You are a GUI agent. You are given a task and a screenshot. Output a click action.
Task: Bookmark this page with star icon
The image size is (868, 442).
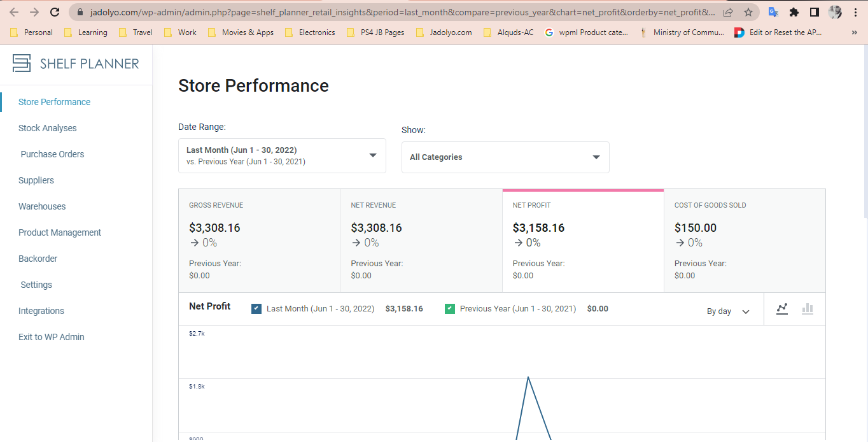(x=748, y=12)
